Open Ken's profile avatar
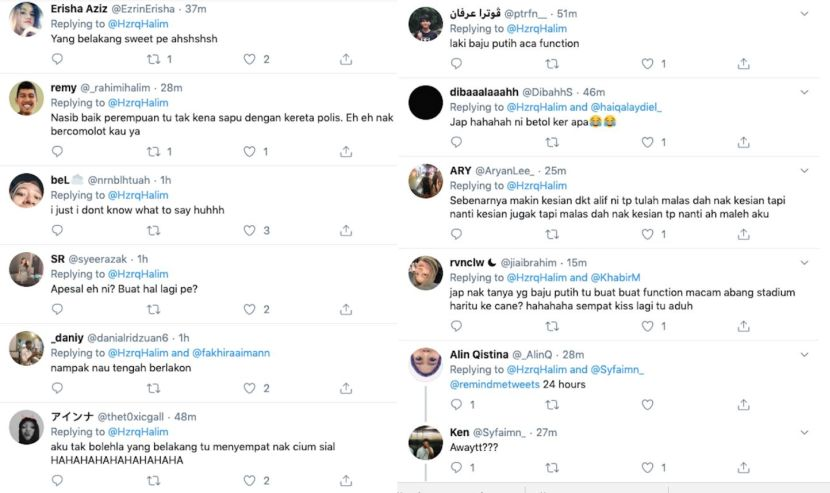 pos(426,442)
